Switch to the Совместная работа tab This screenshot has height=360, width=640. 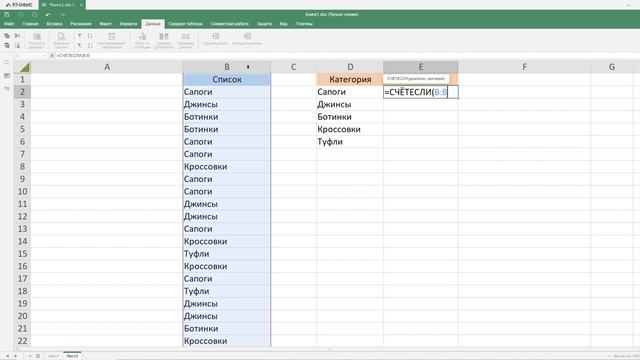(x=229, y=24)
